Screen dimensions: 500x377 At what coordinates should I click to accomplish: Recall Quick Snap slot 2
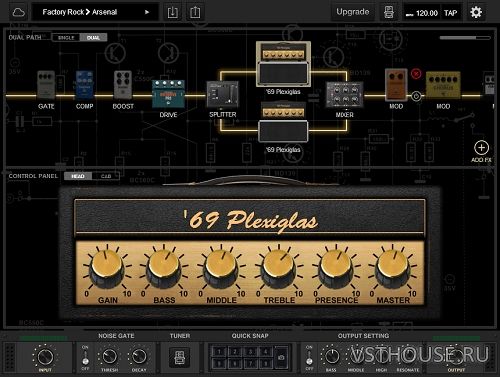(235, 351)
